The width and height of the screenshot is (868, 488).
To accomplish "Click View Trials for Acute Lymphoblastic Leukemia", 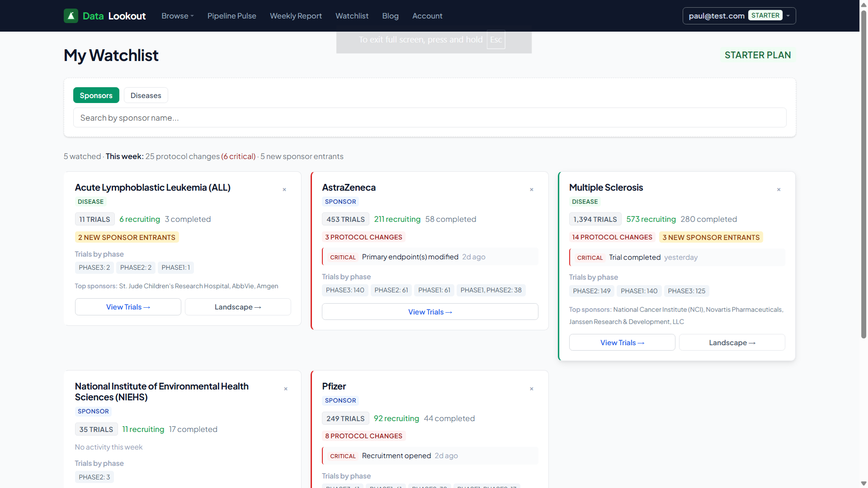I will coord(128,307).
